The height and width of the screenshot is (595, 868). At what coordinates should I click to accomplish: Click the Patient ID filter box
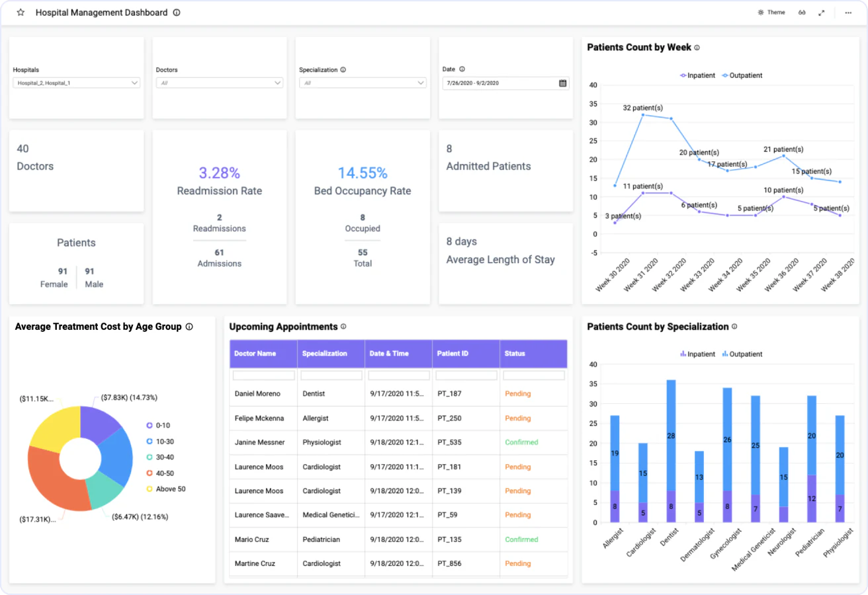(466, 375)
